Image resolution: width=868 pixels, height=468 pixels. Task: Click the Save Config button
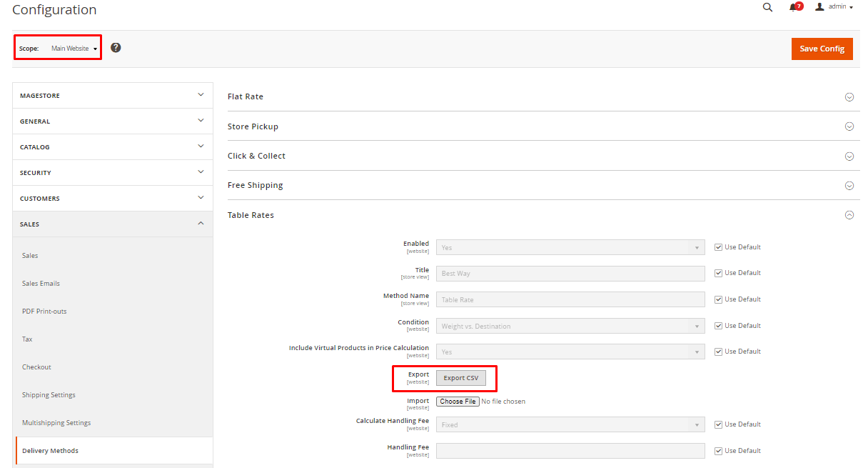pos(822,49)
